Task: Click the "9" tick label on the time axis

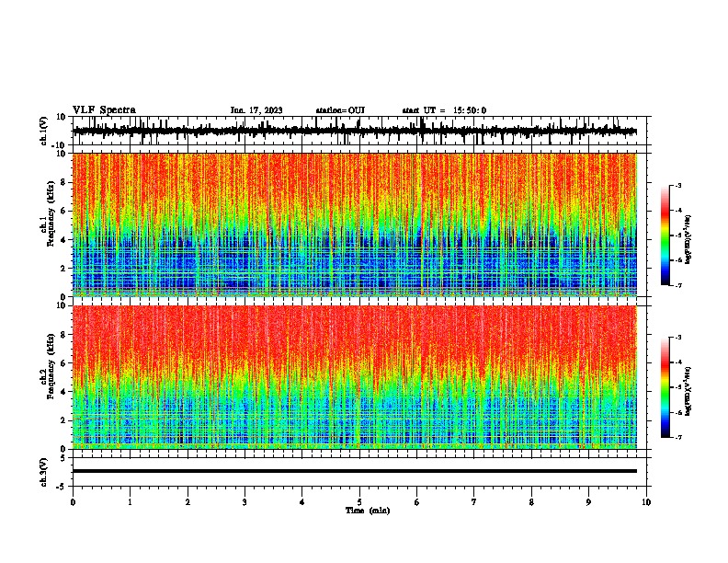Action: pos(588,502)
